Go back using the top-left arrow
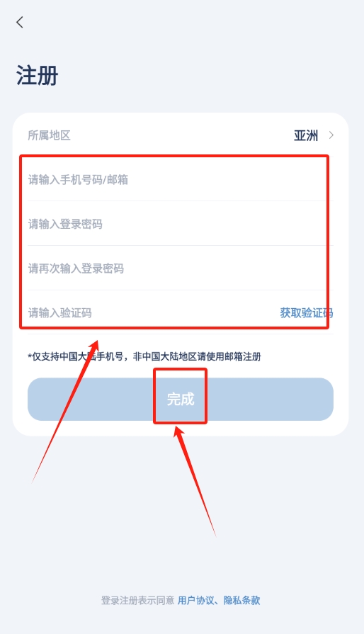Image resolution: width=364 pixels, height=634 pixels. (x=20, y=22)
